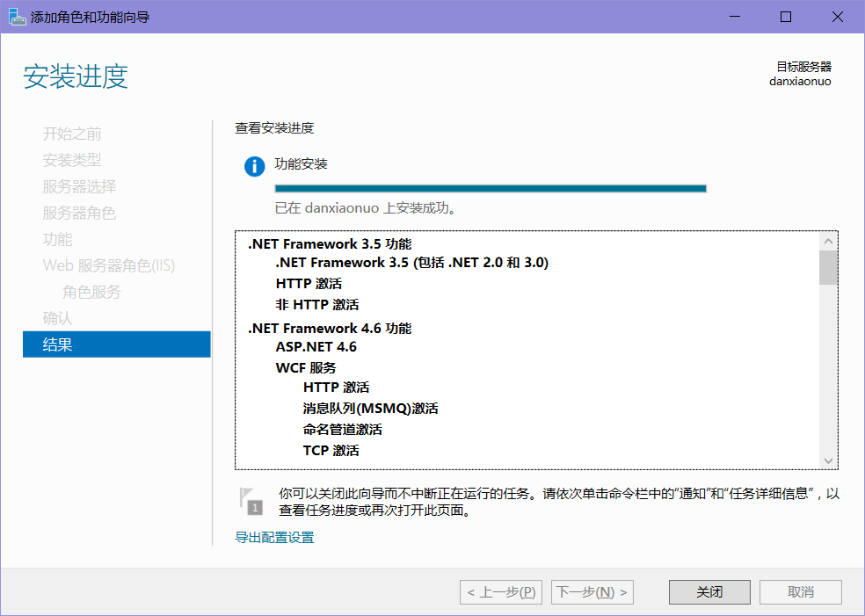Click the blue information icon beside 功能安装

click(x=253, y=166)
